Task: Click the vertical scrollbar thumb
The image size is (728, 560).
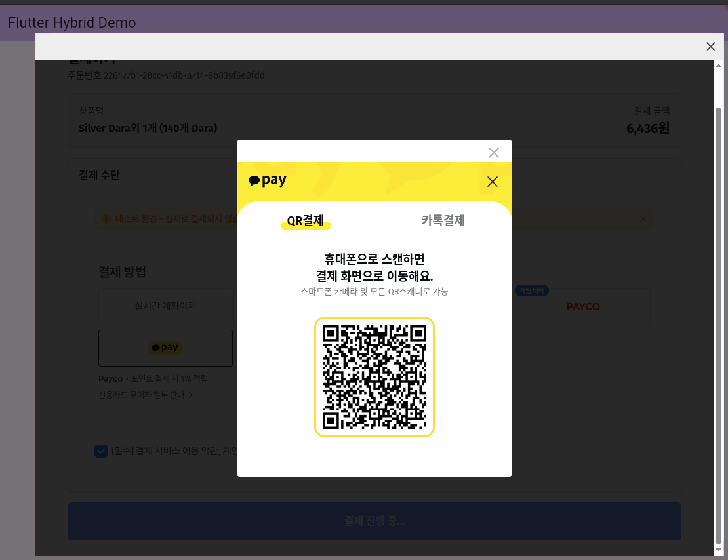Action: (x=718, y=325)
